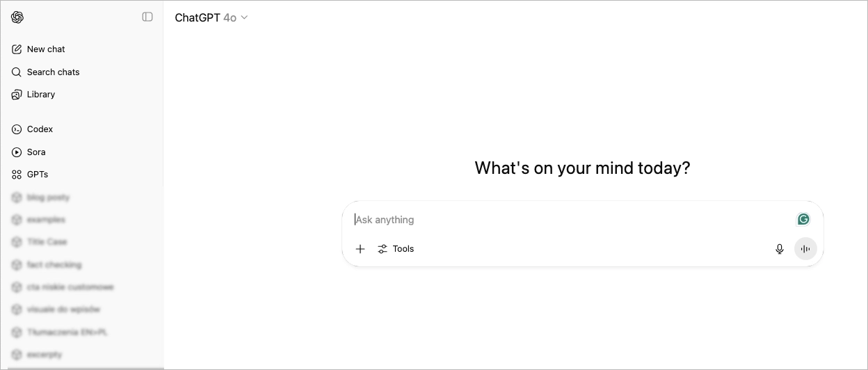868x370 pixels.
Task: Click the ChatGPT logo icon
Action: click(x=17, y=17)
